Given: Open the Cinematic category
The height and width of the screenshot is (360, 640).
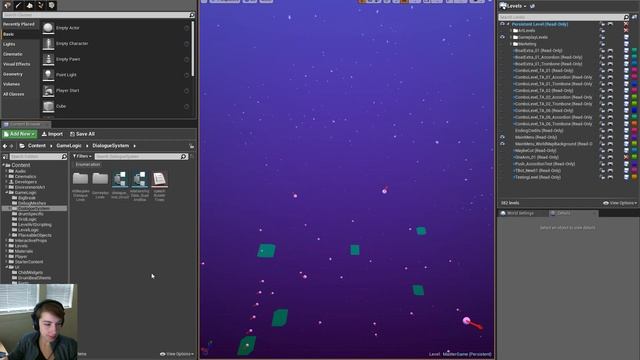Looking at the screenshot, I should (x=13, y=54).
